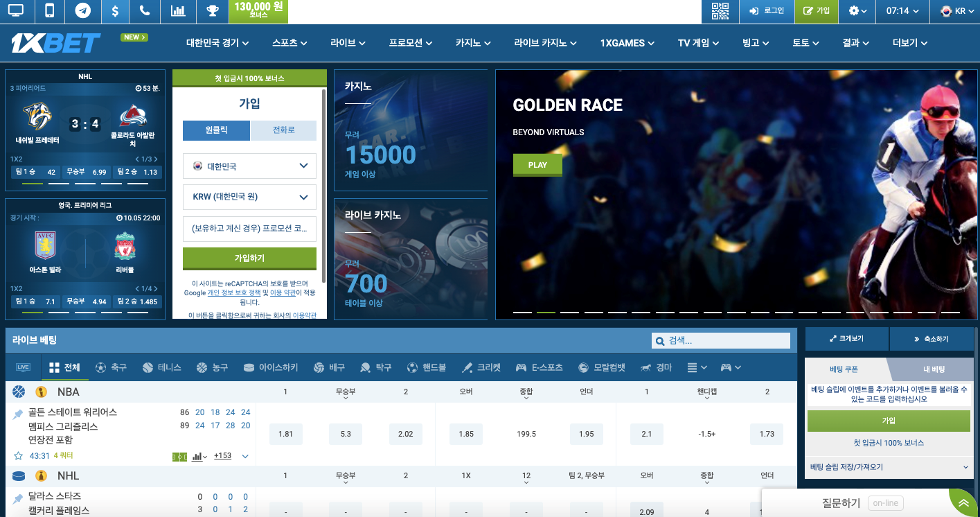Open the green field live-view icon for Warriors game
Screen dimensions: 980x517
click(x=179, y=456)
